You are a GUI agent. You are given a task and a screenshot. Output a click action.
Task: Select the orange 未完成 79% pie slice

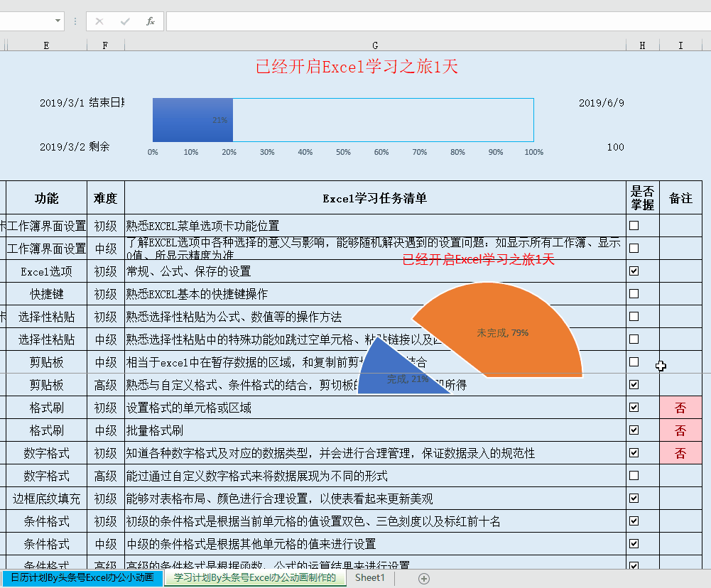pyautogui.click(x=504, y=329)
